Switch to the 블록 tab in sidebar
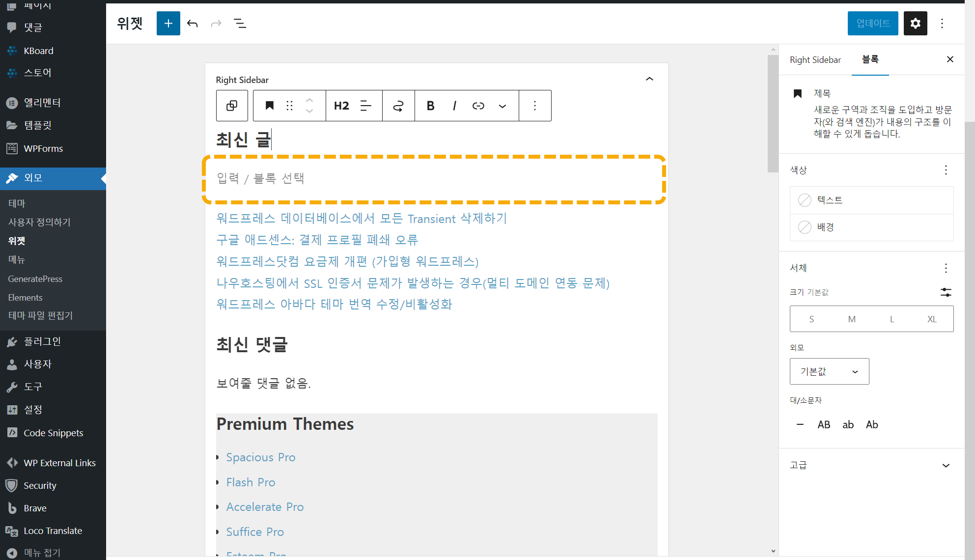 pos(870,59)
